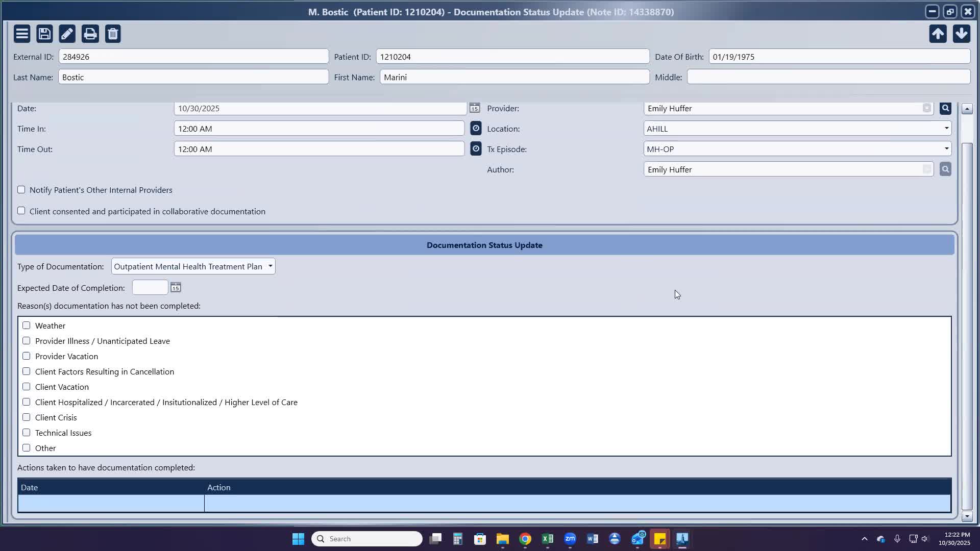Click the Windows taskbar Search box
The width and height of the screenshot is (980, 551).
pyautogui.click(x=367, y=539)
